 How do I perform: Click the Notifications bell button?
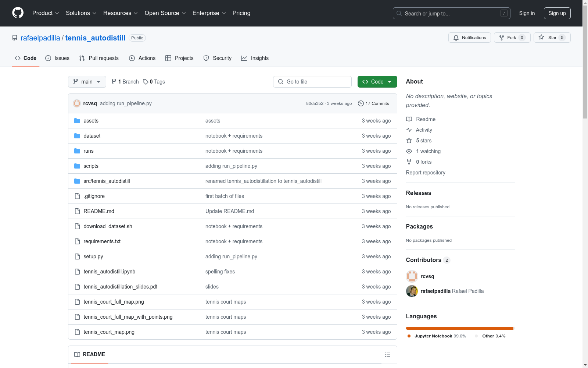pyautogui.click(x=469, y=38)
